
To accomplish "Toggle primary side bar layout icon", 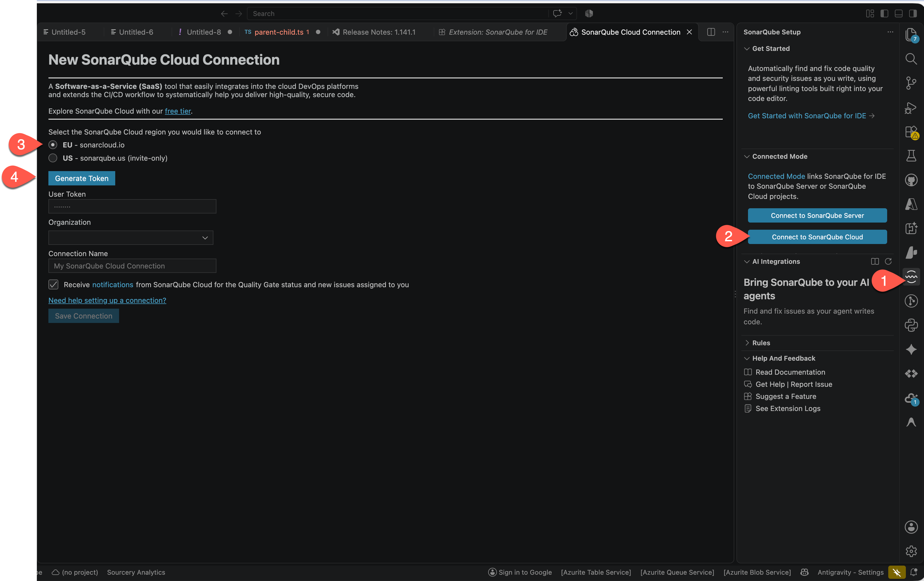I will click(x=884, y=13).
